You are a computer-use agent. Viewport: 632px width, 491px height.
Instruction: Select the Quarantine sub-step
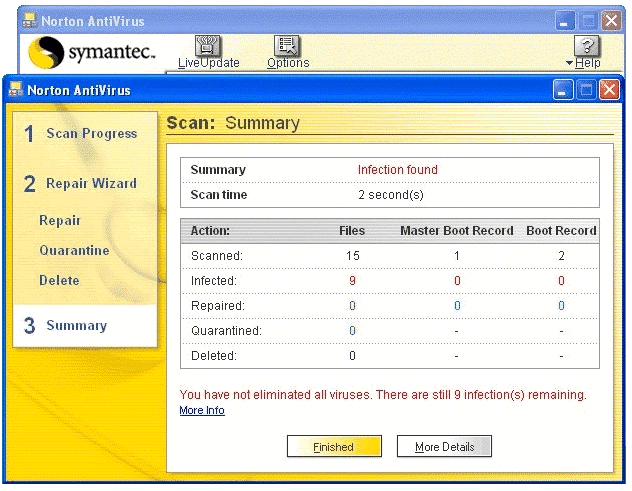pyautogui.click(x=74, y=251)
